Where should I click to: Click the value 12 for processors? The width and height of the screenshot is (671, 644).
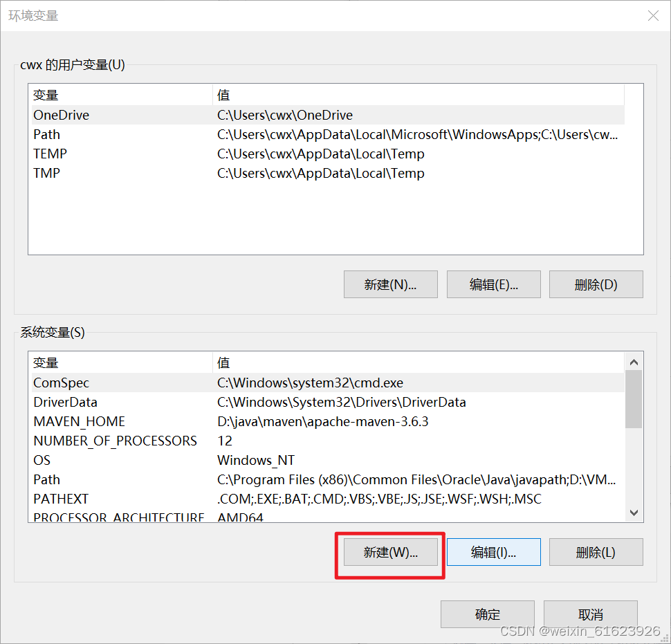tap(225, 441)
